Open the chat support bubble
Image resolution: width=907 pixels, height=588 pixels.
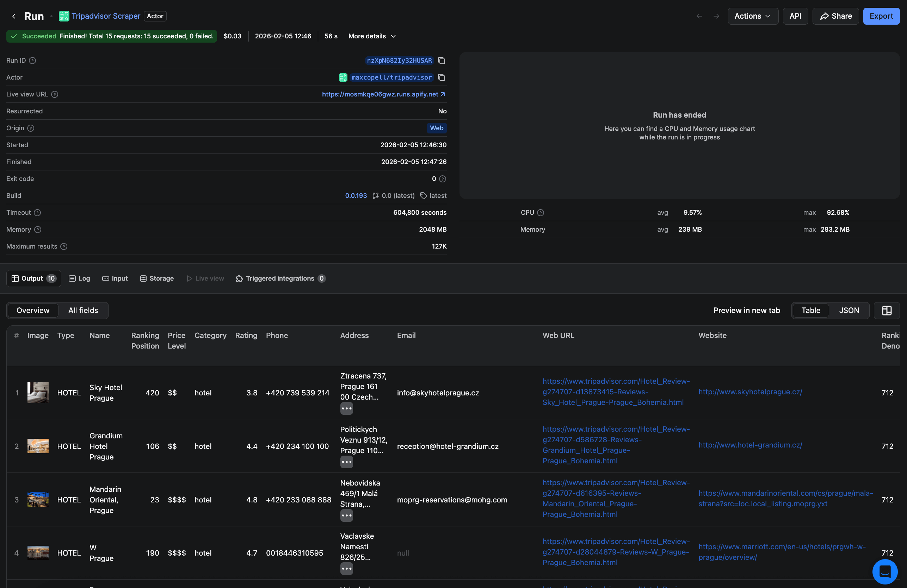click(x=884, y=571)
